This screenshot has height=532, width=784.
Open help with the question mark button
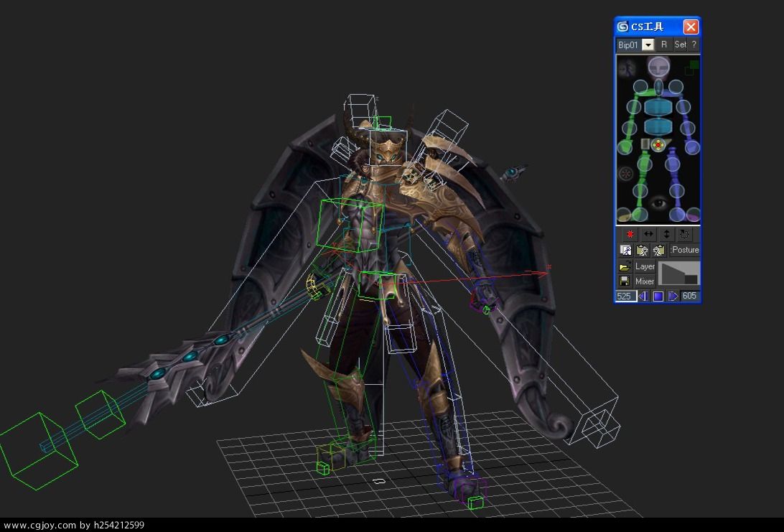(694, 45)
